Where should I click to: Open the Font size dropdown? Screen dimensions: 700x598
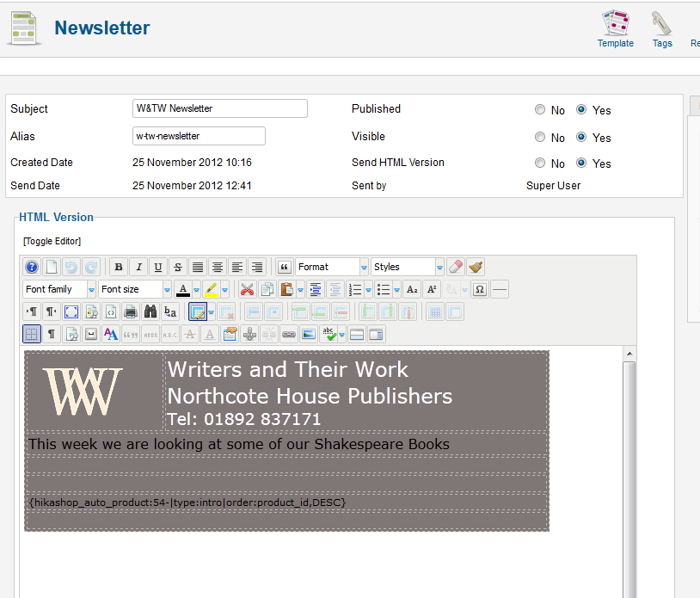click(135, 289)
